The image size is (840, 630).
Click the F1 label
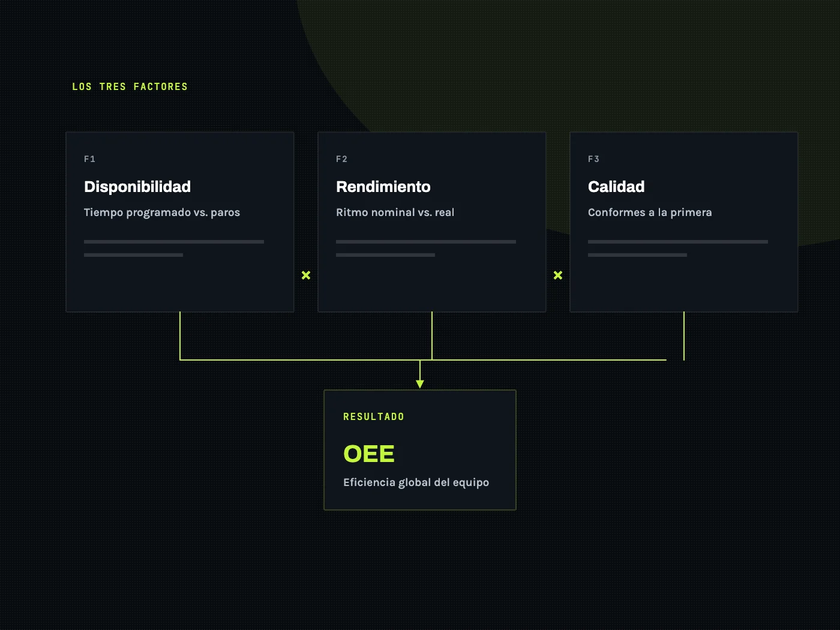[x=89, y=159]
